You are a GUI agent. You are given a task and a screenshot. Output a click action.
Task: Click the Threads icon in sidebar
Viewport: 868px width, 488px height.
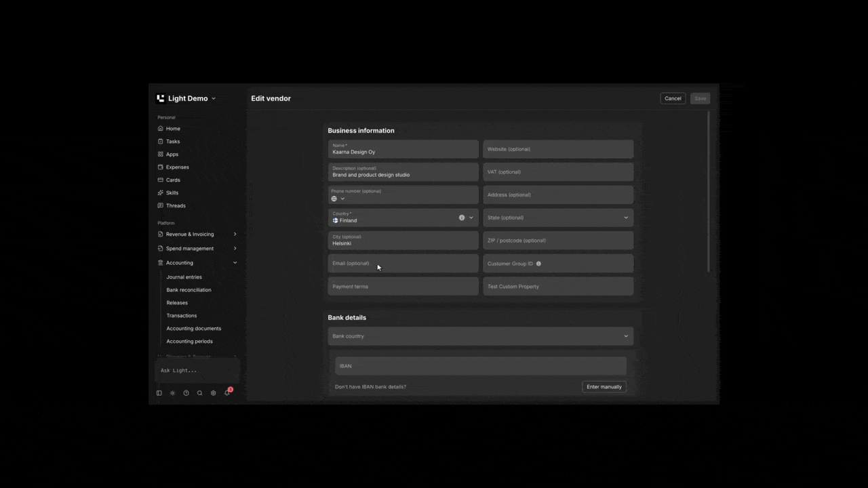pos(161,206)
